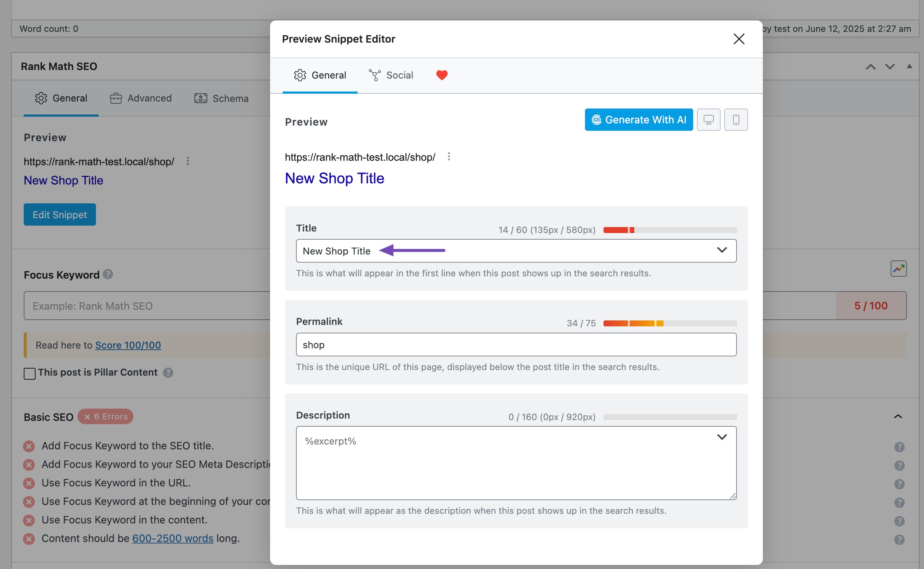Open the Score 100/100 link

[x=127, y=345]
